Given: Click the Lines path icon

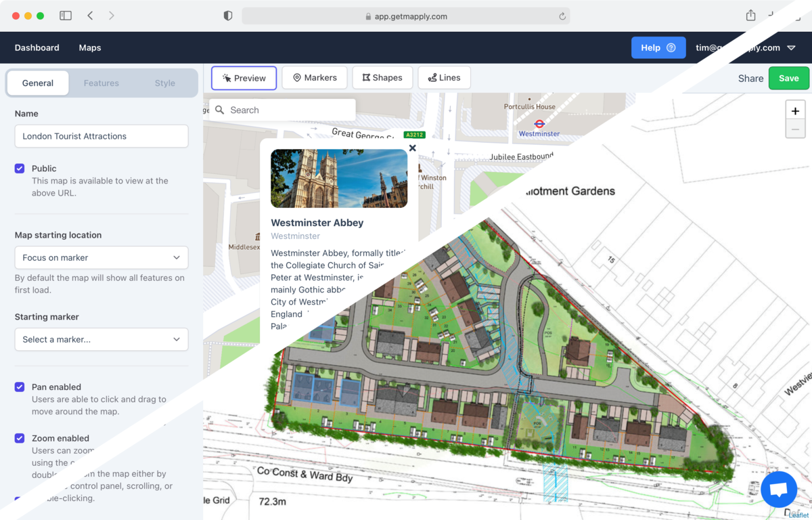Looking at the screenshot, I should point(432,79).
